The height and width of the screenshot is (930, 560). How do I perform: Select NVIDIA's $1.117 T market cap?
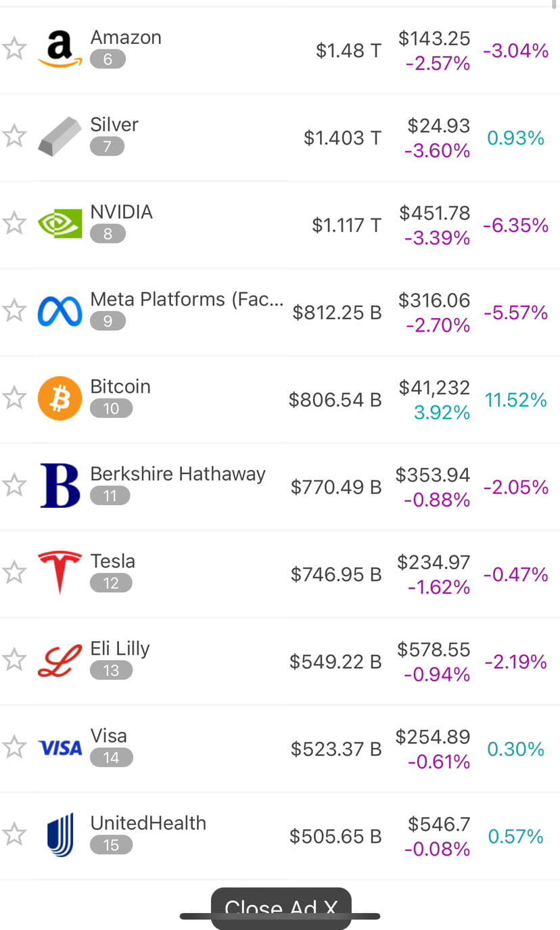[x=346, y=225]
